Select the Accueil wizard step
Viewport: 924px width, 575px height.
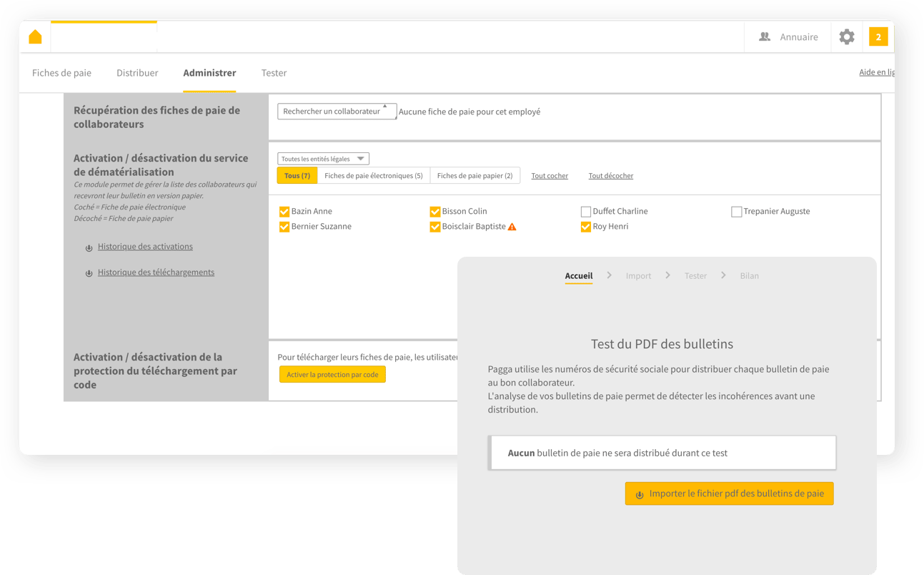tap(579, 276)
